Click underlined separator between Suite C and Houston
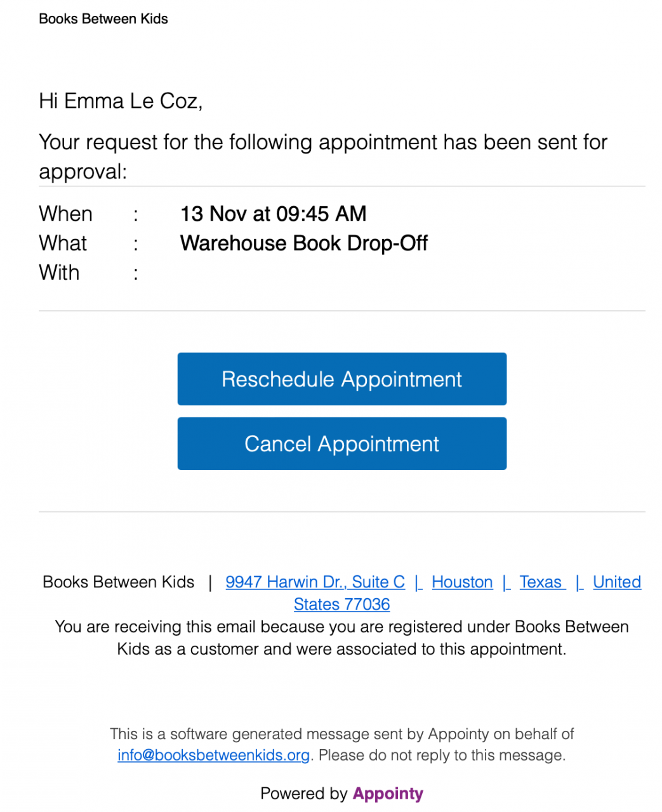The image size is (662, 812). 418,582
